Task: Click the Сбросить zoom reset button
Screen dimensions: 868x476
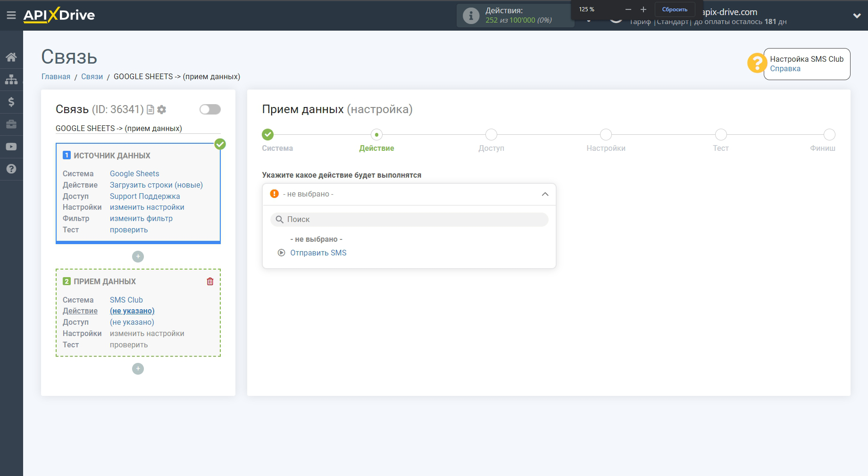Action: 675,9
